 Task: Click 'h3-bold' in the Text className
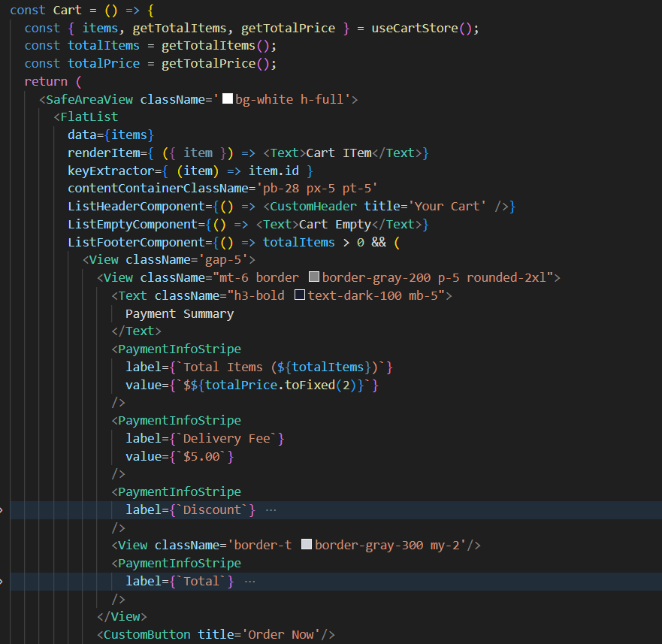point(259,295)
